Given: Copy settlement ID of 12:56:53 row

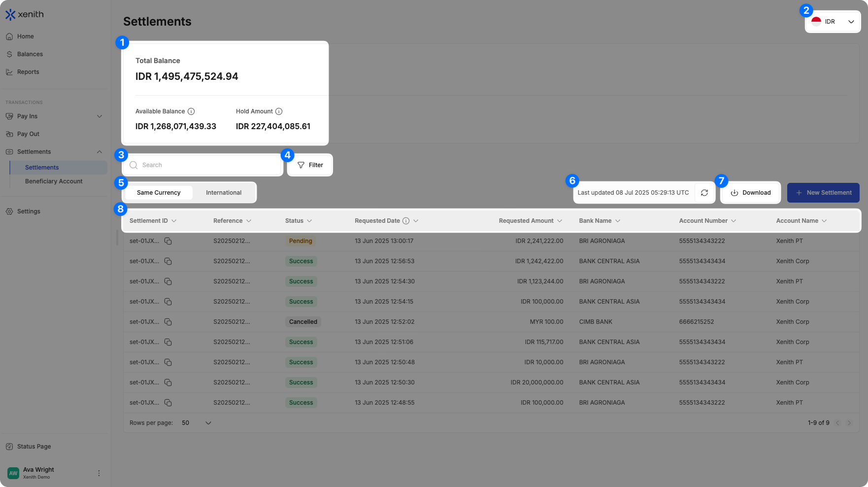Looking at the screenshot, I should tap(168, 261).
